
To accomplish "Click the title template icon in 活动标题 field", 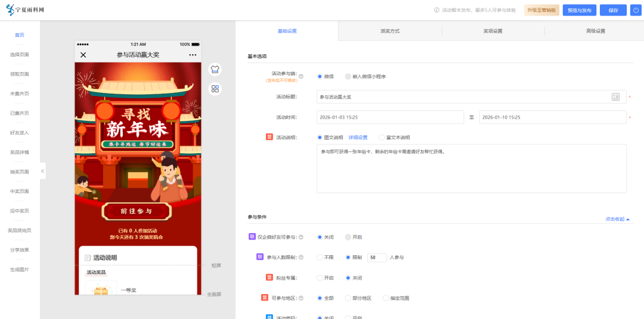I will click(x=615, y=97).
